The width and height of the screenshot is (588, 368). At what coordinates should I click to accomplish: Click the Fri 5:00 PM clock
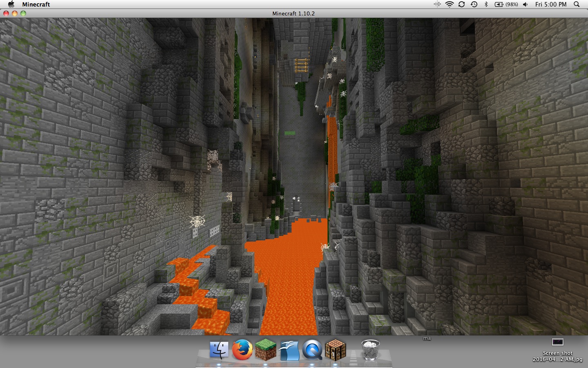tap(551, 4)
